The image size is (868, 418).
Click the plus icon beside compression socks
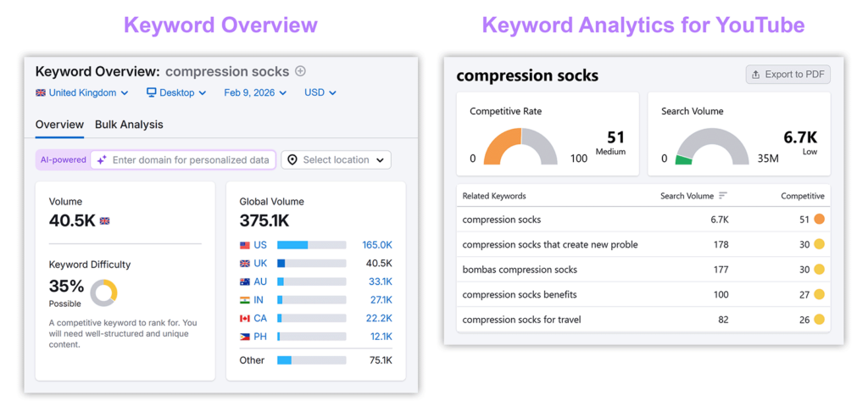pos(300,72)
